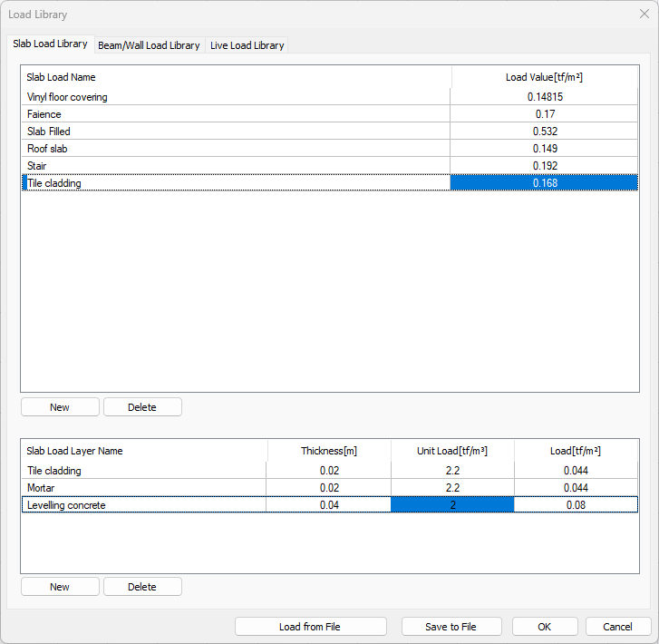The height and width of the screenshot is (644, 659).
Task: Select the Vinyl floor covering row
Action: [68, 97]
